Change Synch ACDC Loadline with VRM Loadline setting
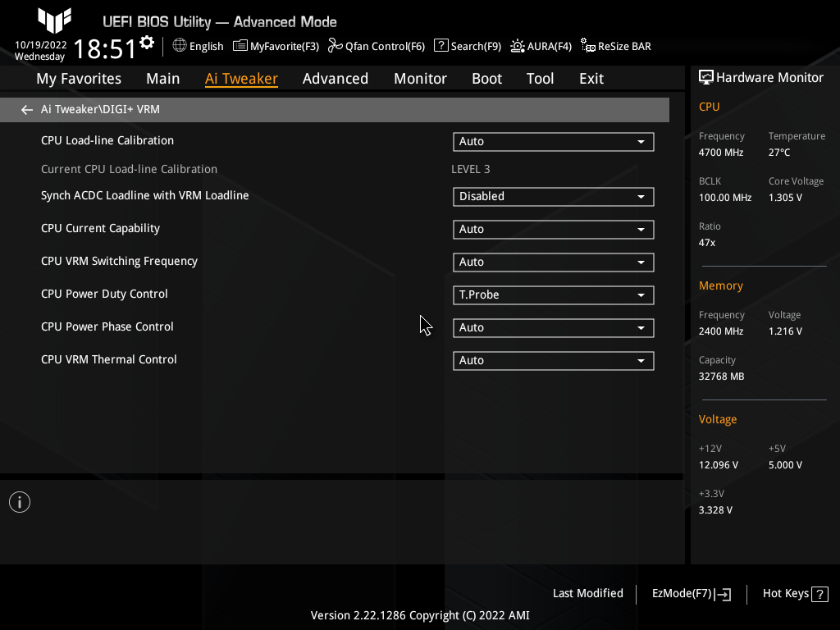The height and width of the screenshot is (630, 840). pyautogui.click(x=553, y=196)
